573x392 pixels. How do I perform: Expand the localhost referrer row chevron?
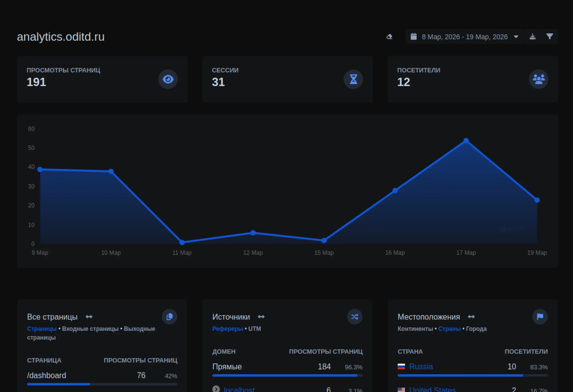[x=216, y=389]
